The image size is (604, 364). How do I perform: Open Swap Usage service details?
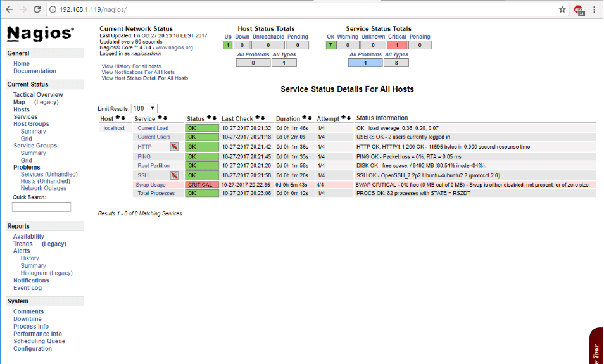[x=151, y=185]
